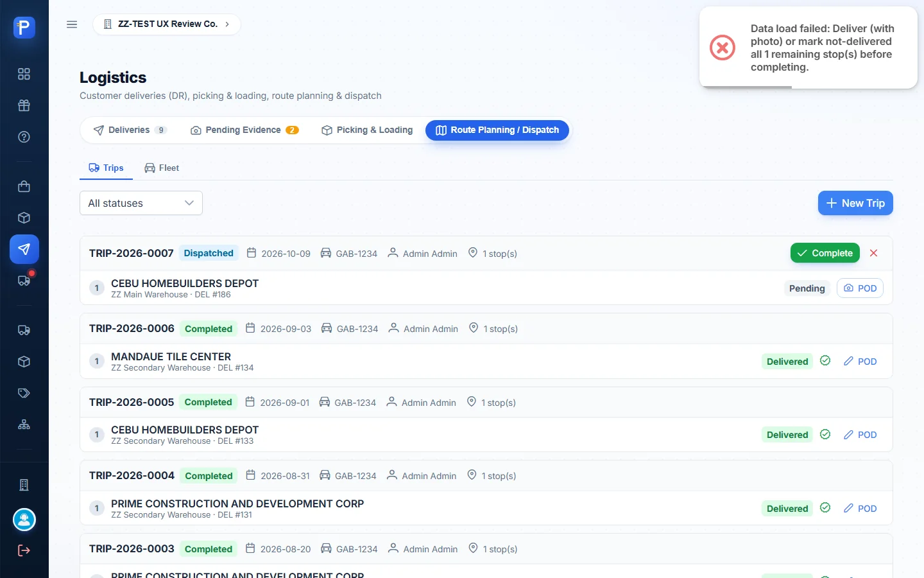Image resolution: width=924 pixels, height=578 pixels.
Task: Open the ZZ-TEST UX Review Co. company switcher
Action: coord(167,24)
